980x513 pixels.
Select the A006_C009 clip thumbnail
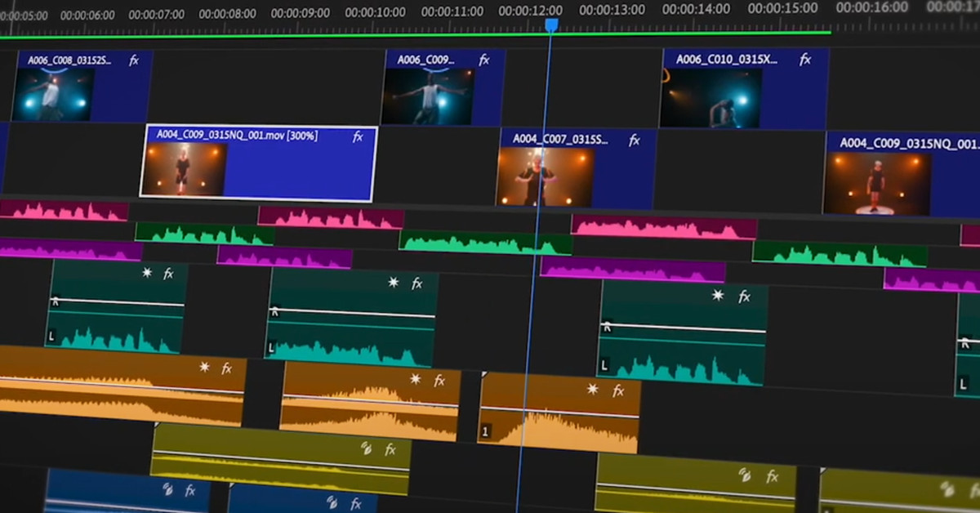tap(428, 96)
